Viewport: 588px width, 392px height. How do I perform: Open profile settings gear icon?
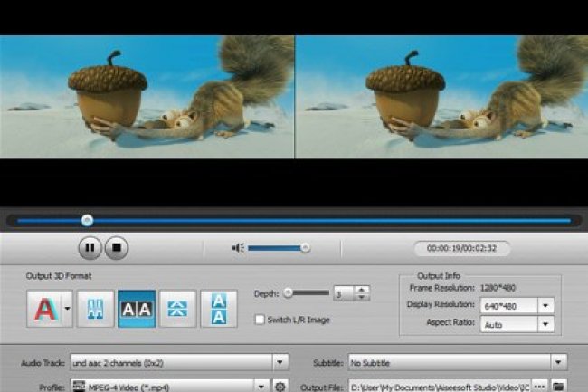tap(280, 387)
